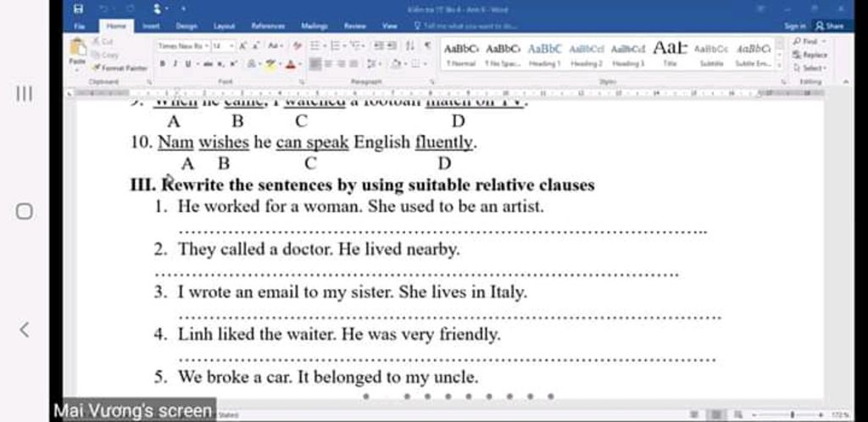This screenshot has height=422, width=868.
Task: Switch to the Insert tab
Action: pyautogui.click(x=151, y=25)
